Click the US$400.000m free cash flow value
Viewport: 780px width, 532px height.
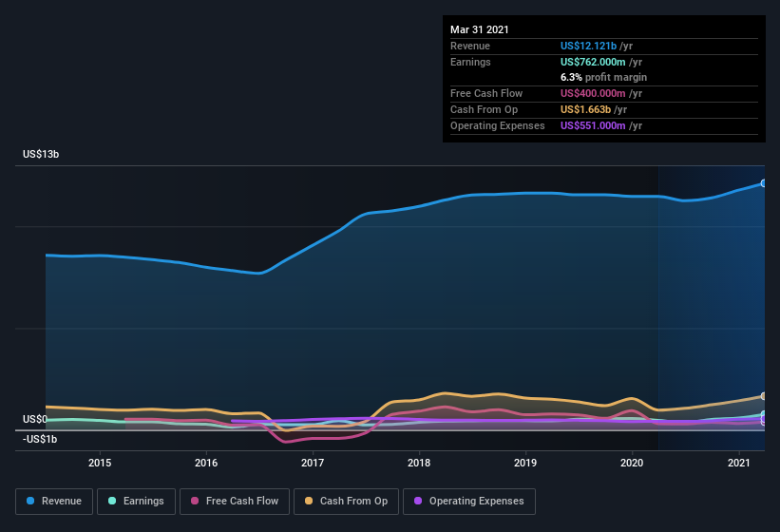(593, 93)
